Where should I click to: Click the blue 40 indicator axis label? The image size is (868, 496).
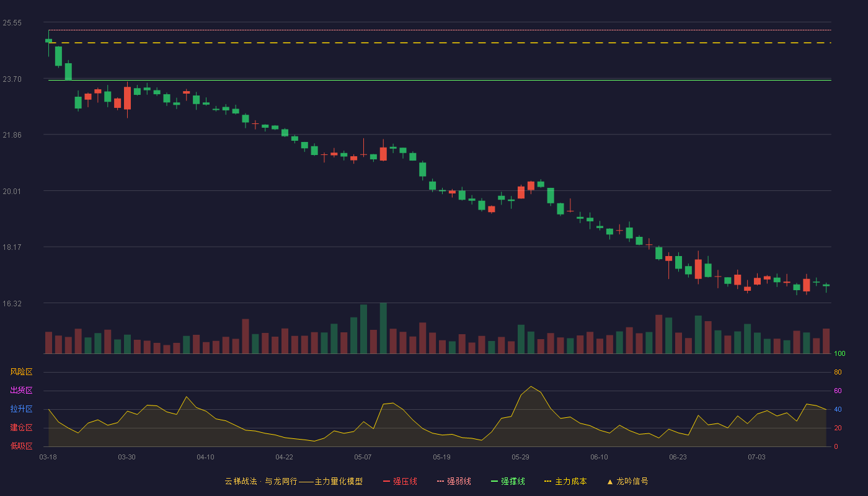click(x=838, y=410)
